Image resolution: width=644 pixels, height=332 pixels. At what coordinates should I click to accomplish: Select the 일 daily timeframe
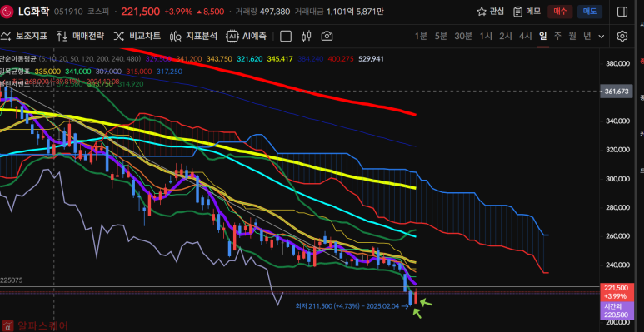point(543,36)
